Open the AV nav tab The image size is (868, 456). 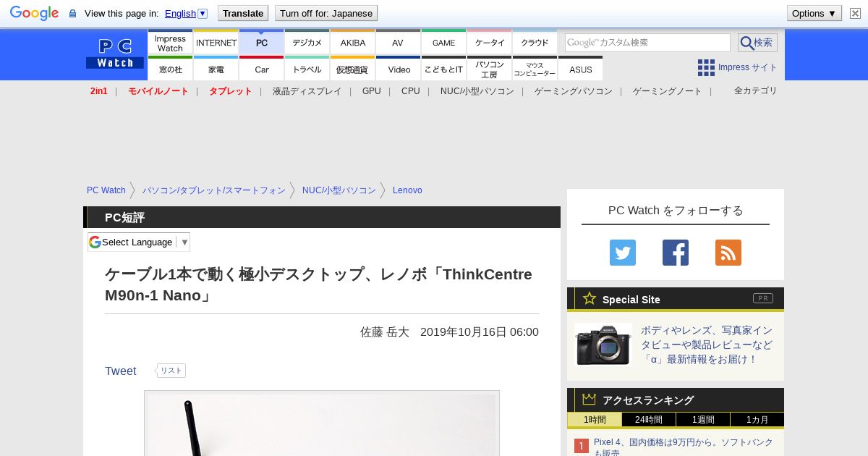[x=399, y=43]
